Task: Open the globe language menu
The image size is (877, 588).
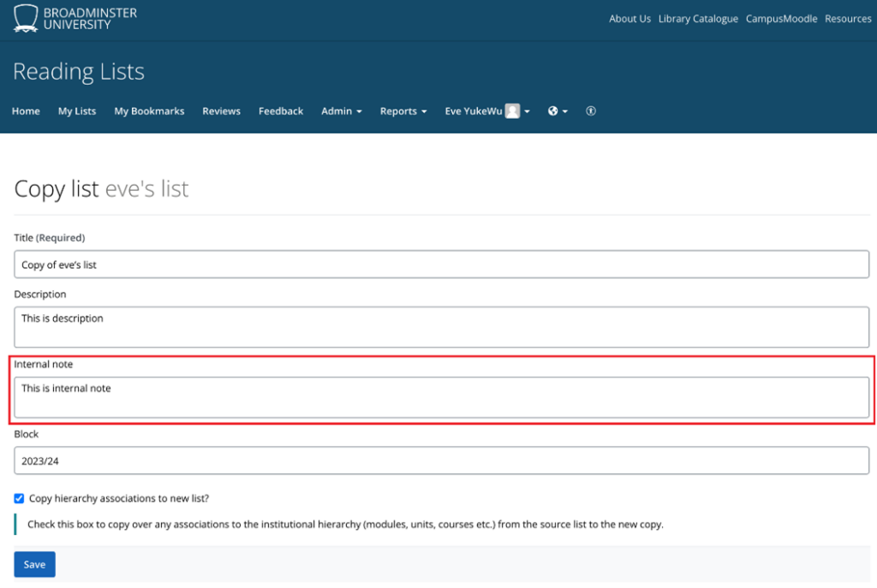Action: (x=558, y=111)
